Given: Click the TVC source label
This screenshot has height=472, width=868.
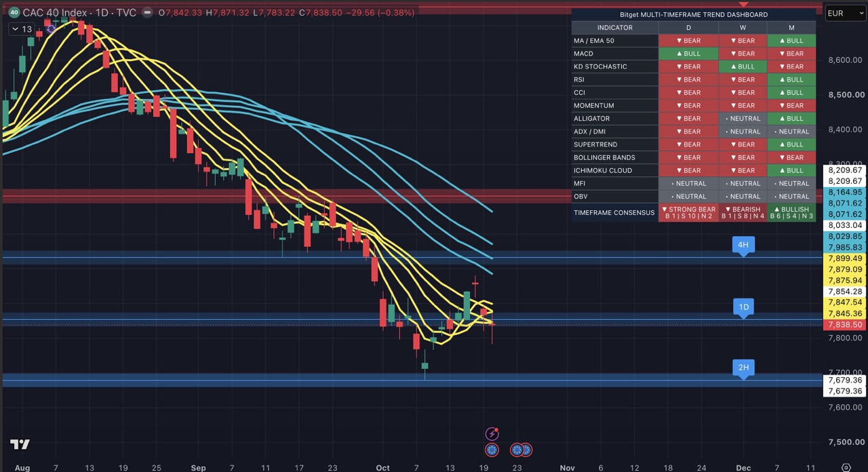Looking at the screenshot, I should click(126, 13).
